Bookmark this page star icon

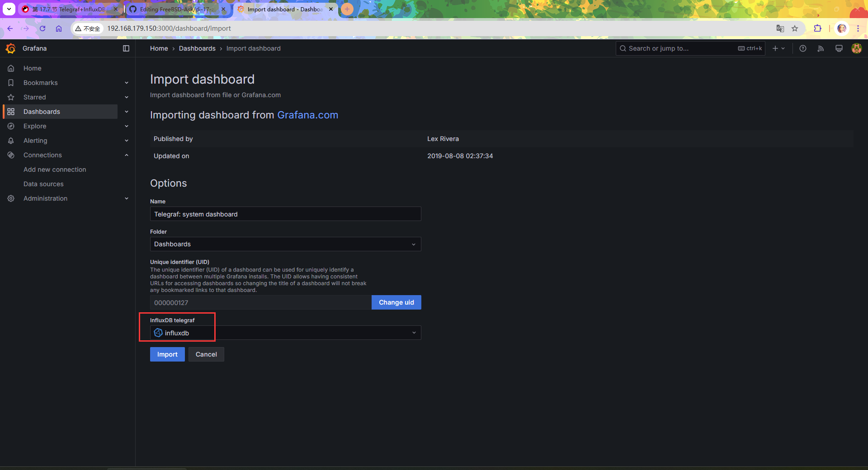(795, 28)
